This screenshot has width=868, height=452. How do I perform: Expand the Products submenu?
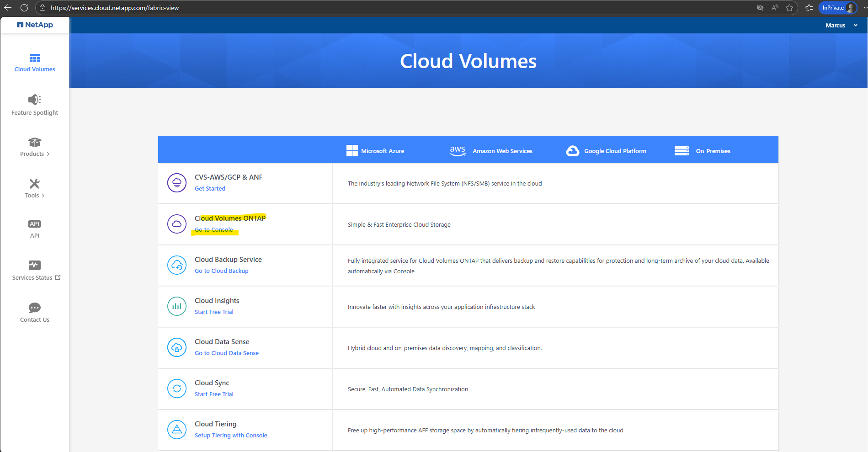pyautogui.click(x=35, y=154)
